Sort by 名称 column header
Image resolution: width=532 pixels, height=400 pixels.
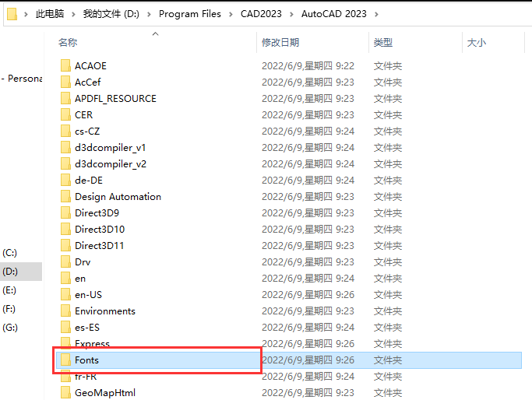click(68, 42)
